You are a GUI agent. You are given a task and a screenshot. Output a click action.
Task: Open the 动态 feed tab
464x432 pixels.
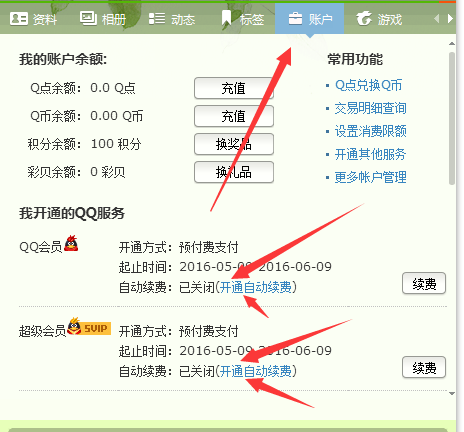click(172, 19)
